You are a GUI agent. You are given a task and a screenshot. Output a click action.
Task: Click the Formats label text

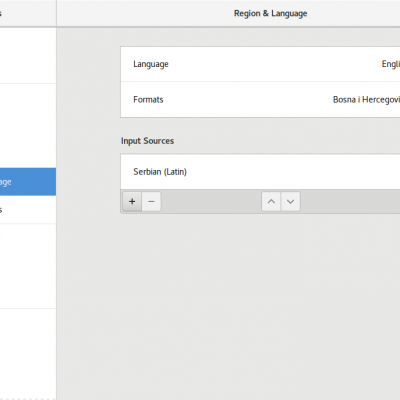(148, 100)
